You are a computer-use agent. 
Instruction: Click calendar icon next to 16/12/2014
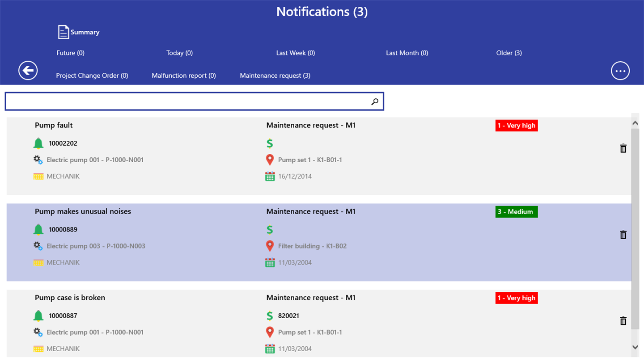tap(270, 177)
